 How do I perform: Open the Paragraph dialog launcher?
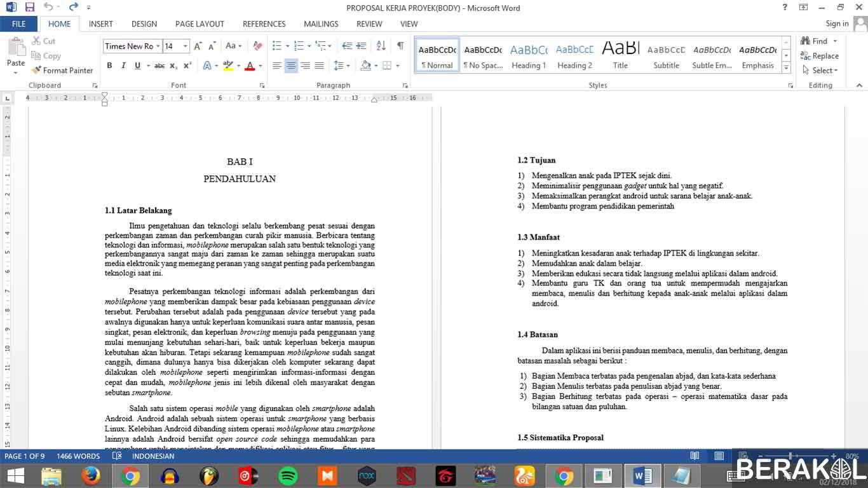coord(405,85)
